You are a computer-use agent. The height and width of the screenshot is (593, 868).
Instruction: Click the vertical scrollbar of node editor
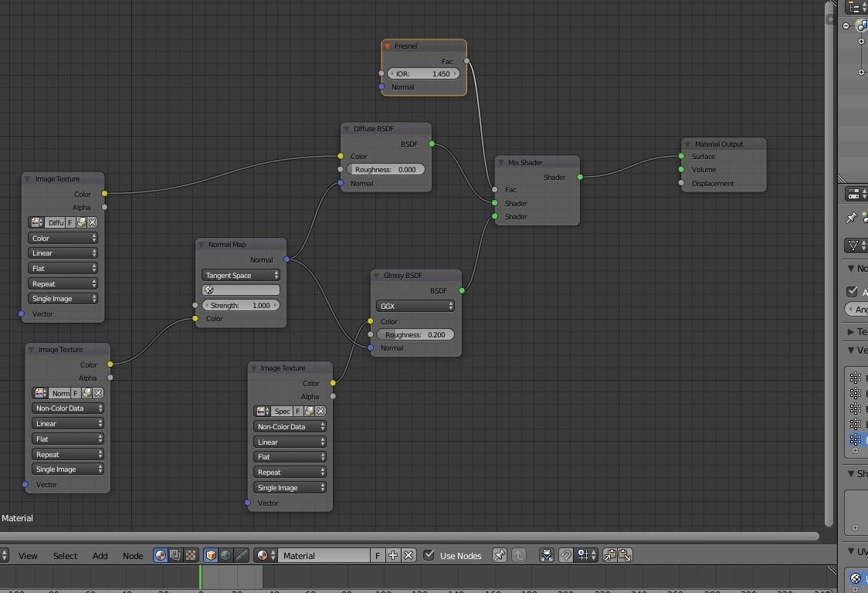tap(829, 263)
